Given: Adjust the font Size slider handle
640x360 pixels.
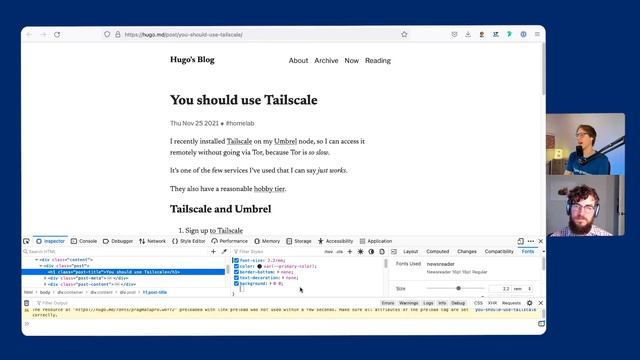Looking at the screenshot, I should click(x=458, y=288).
